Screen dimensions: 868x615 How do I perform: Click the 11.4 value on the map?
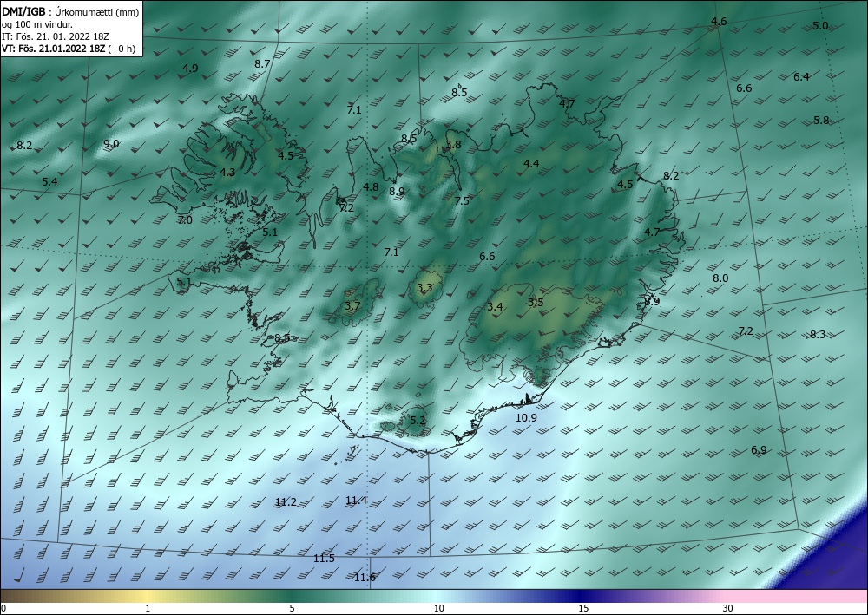tap(356, 501)
